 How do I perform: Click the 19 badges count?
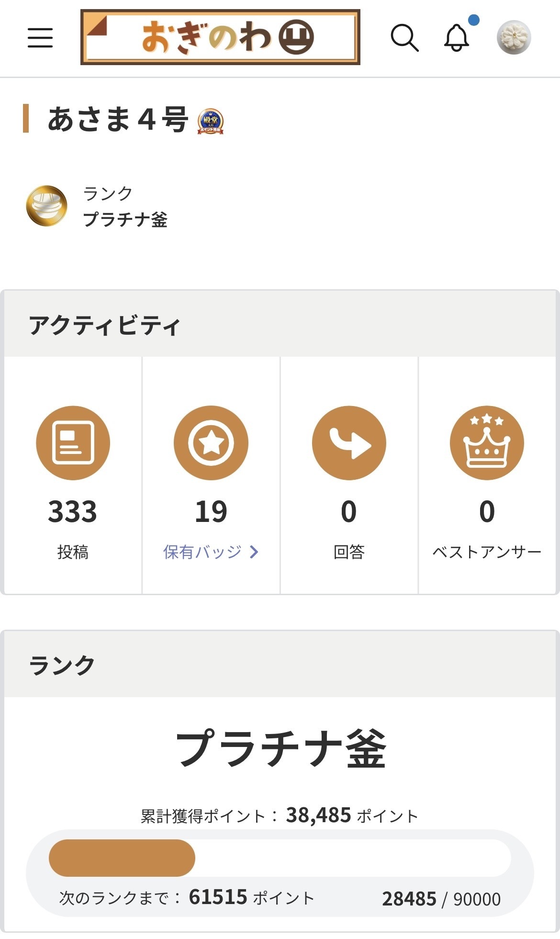click(211, 511)
